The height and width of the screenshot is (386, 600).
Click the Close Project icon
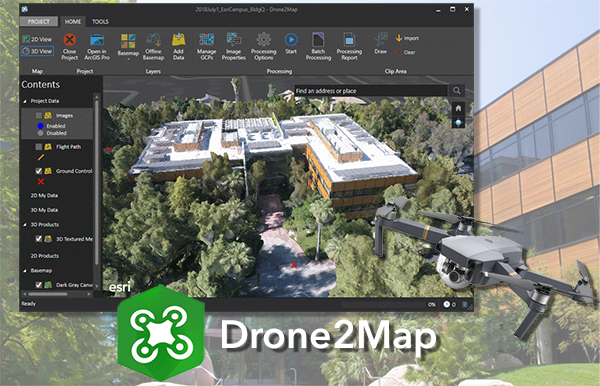point(69,40)
